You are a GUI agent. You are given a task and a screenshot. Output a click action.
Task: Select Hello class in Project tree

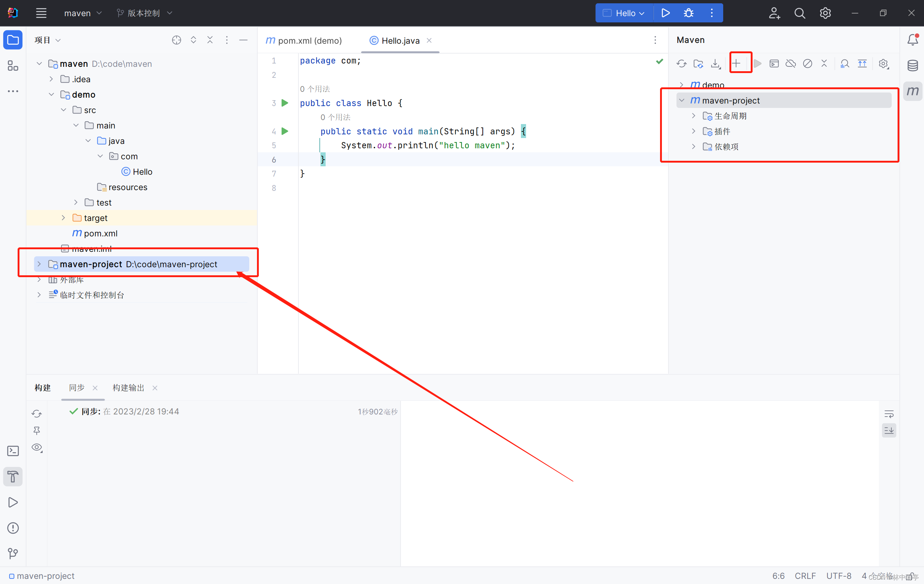[x=137, y=171]
